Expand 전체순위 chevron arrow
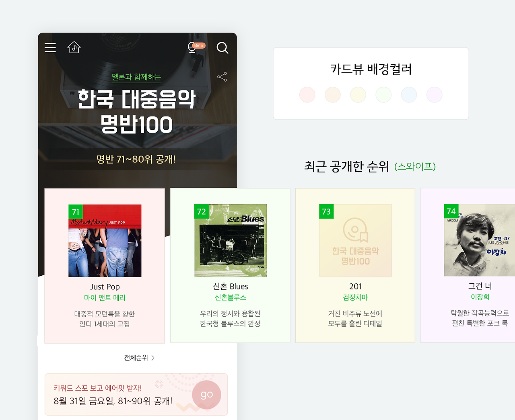Viewport: 515px width, 420px height. pos(153,358)
